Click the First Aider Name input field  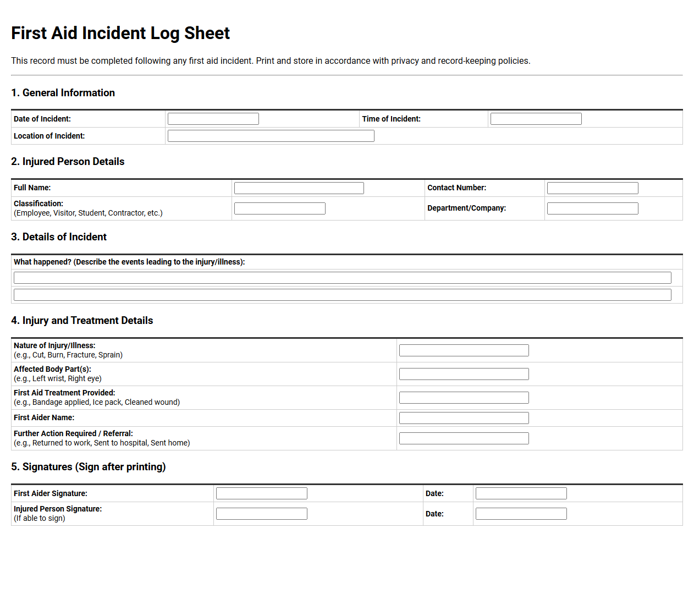pos(464,418)
